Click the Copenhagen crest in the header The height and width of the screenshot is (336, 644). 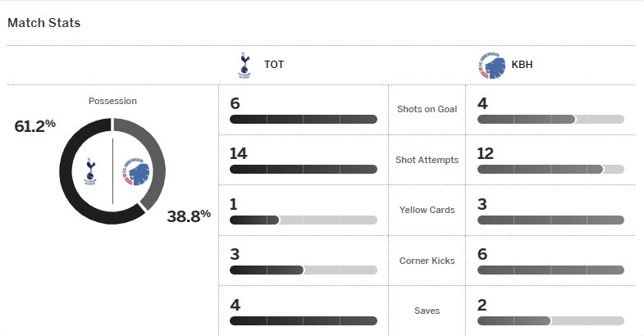(x=486, y=65)
